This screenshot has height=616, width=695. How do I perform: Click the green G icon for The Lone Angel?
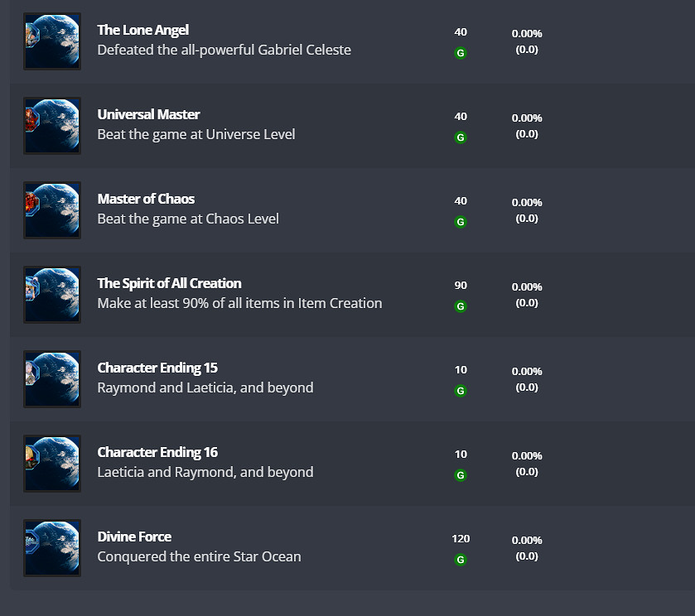tap(461, 53)
